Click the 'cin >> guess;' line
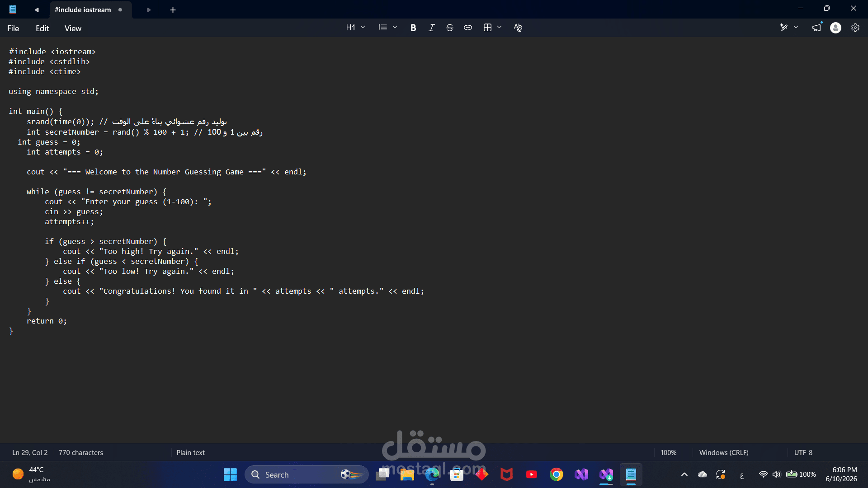The image size is (868, 488). pyautogui.click(x=74, y=212)
